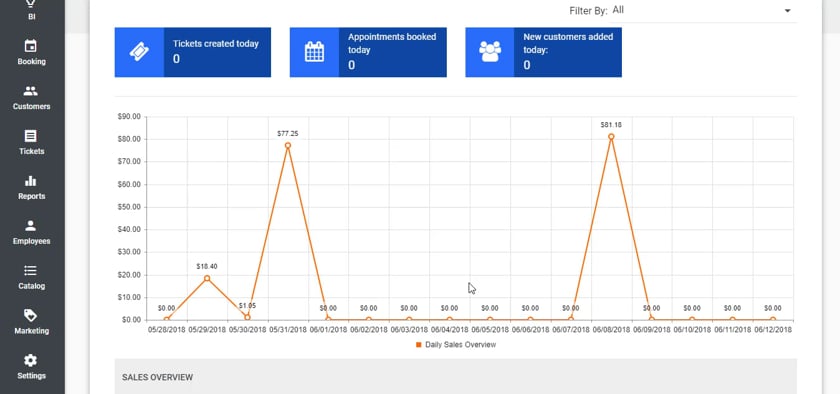840x394 pixels.
Task: Click the New customers added today card text
Action: click(568, 43)
